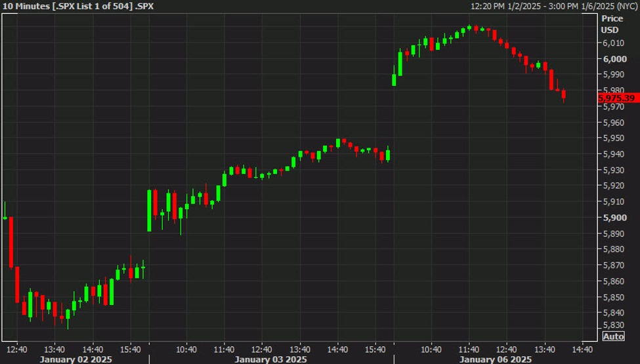Click the Auto scale button

613,336
